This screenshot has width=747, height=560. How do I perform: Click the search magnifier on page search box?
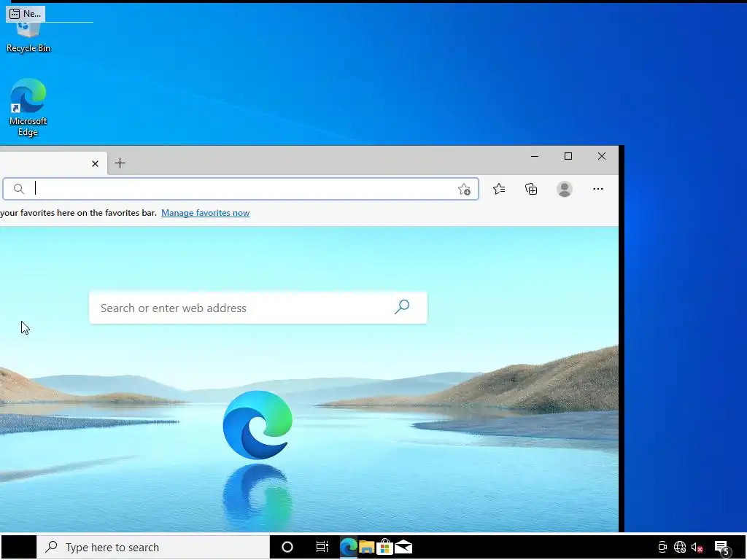[x=402, y=307]
